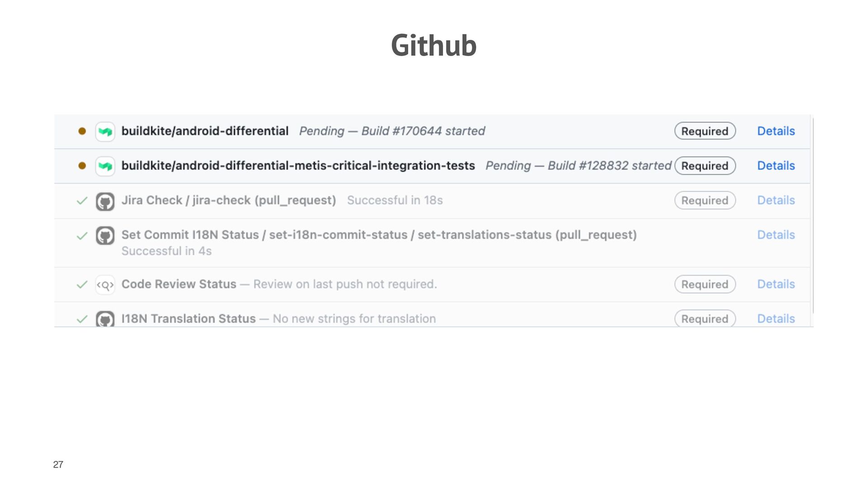
Task: Open Details for buildkite/android-differential
Action: 776,131
